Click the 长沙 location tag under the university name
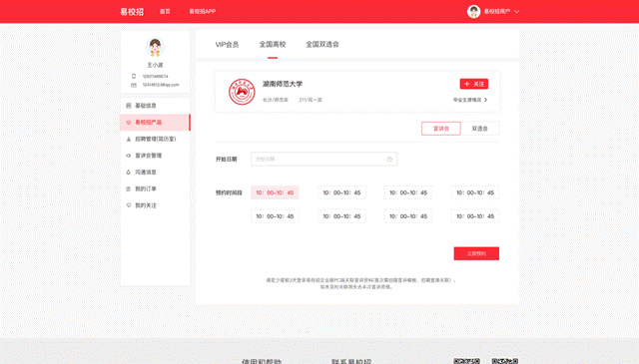This screenshot has width=639, height=364. tap(276, 100)
